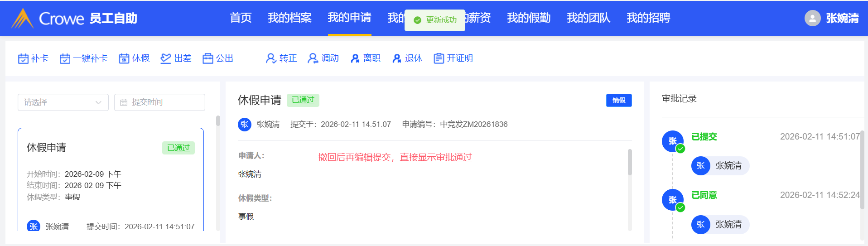Click the 张婉清 chip under 已同意
Screen dimensions: 868x246
(720, 225)
